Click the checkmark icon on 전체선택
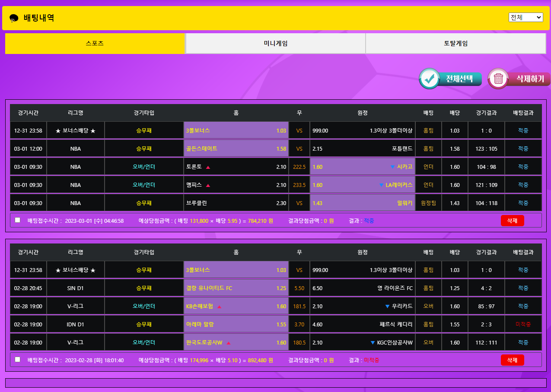 point(429,79)
